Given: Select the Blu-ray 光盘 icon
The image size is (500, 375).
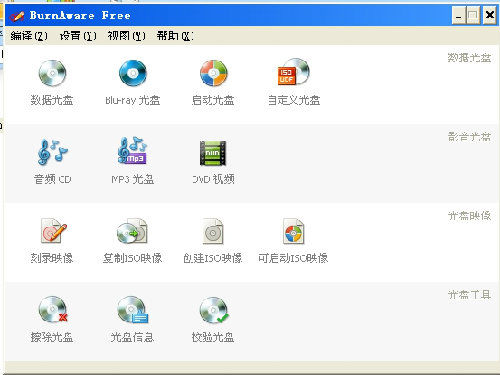Looking at the screenshot, I should click(x=133, y=73).
